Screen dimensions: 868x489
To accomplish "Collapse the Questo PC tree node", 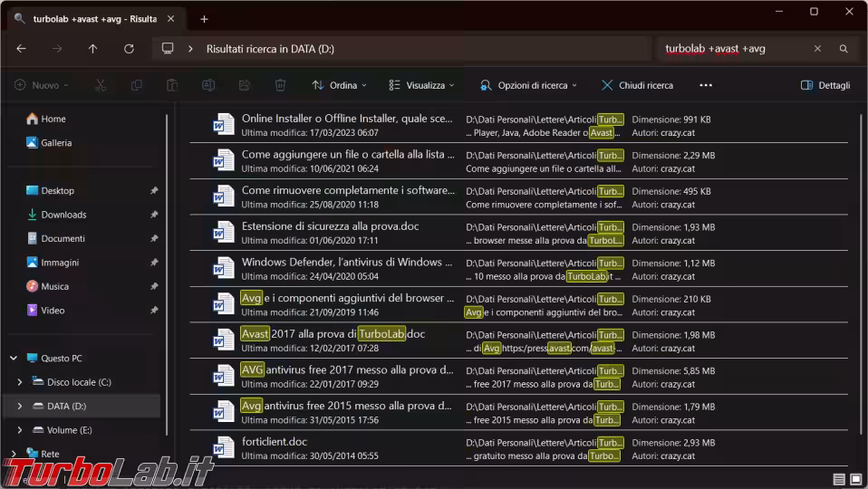I will coord(14,359).
